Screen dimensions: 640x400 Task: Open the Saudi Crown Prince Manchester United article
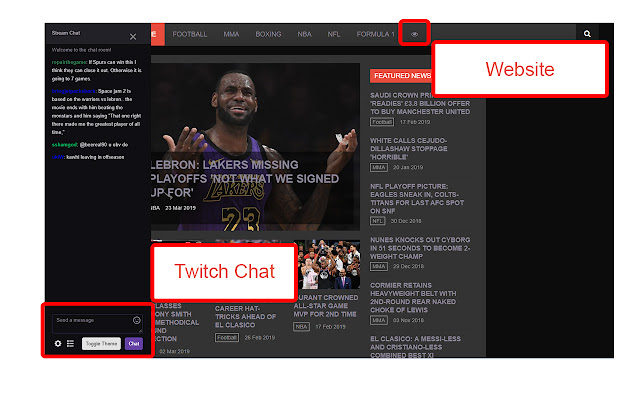tap(420, 104)
